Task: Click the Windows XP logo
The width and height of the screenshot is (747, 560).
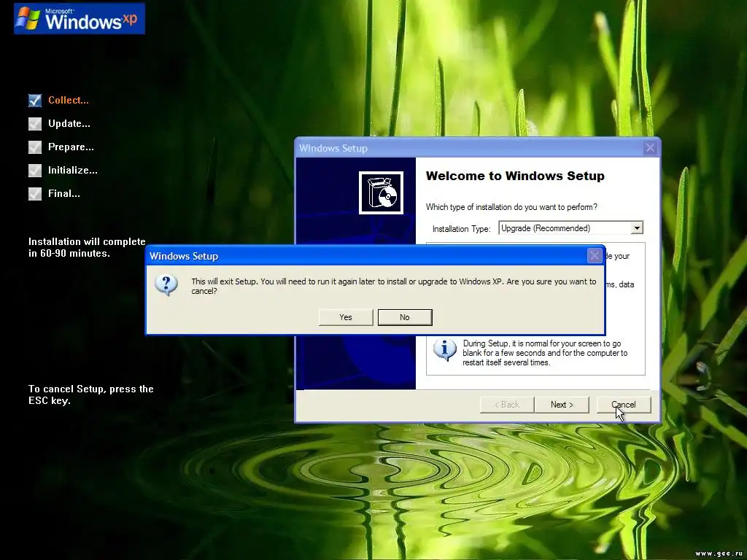Action: coord(80,18)
